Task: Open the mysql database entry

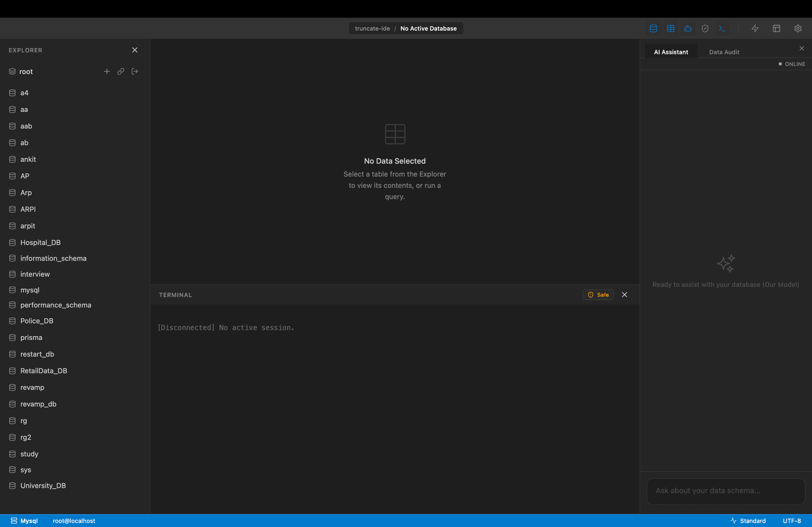Action: pos(75,290)
